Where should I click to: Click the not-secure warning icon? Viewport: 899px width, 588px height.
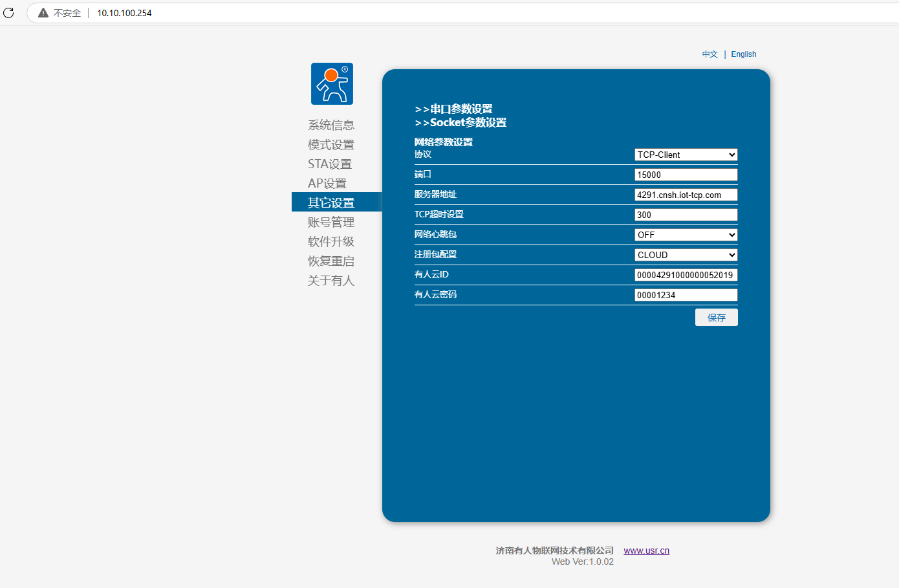click(x=43, y=13)
